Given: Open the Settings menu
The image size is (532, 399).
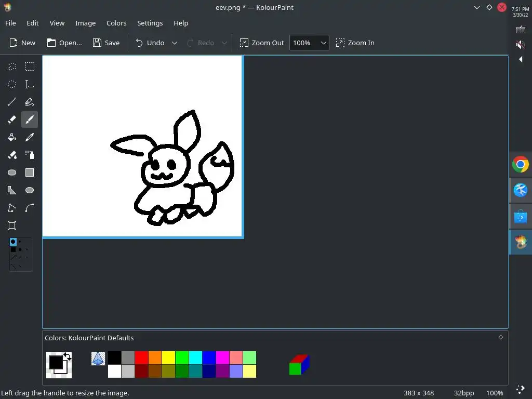Looking at the screenshot, I should tap(150, 23).
